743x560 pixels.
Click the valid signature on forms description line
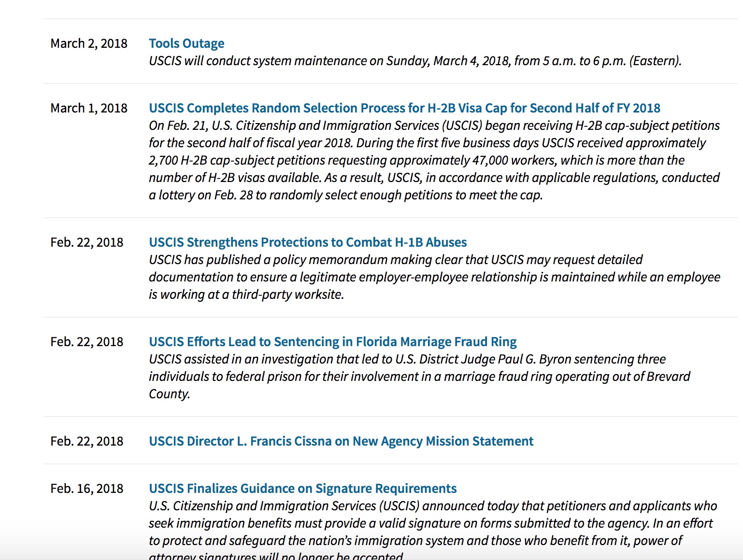tap(430, 523)
